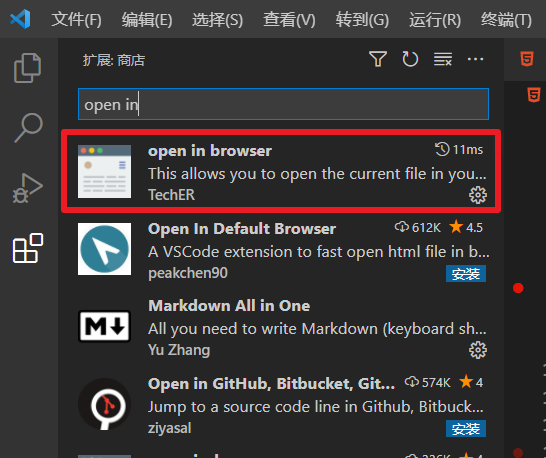
Task: Open the 文件(F) menu
Action: coord(77,20)
